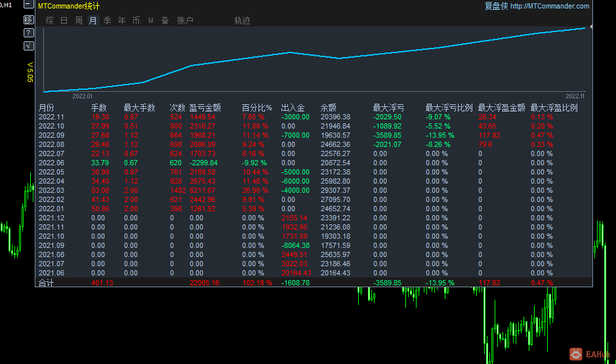This screenshot has width=616, height=364.
Task: Click the 0.33 % floating profit ratio cell
Action: [542, 144]
